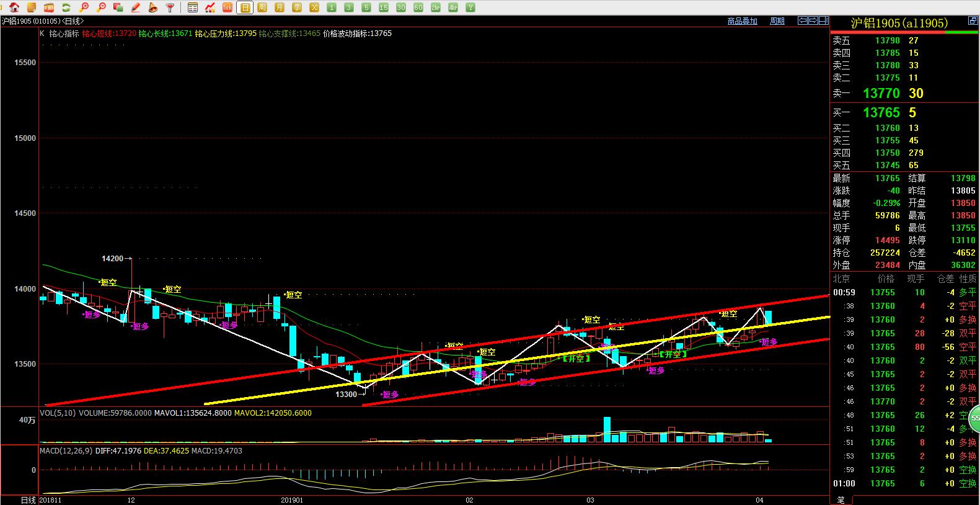This screenshot has width=980, height=505.
Task: Click the green circular badge at right edge
Action: 974,418
